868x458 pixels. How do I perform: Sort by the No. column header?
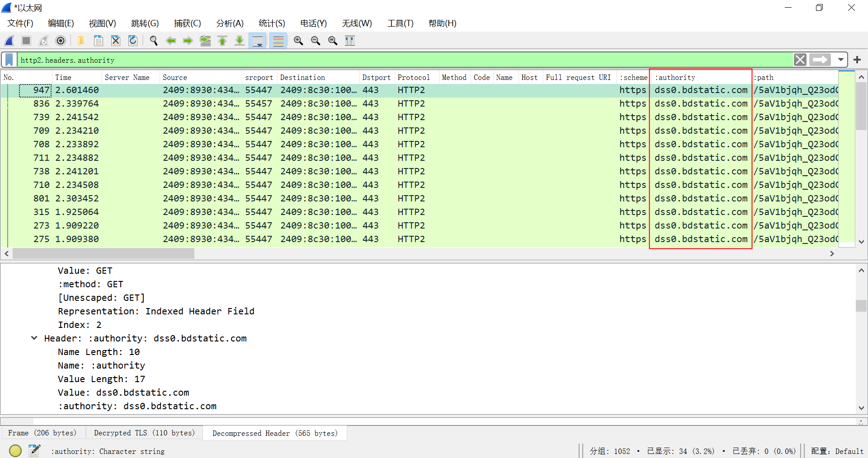point(27,78)
